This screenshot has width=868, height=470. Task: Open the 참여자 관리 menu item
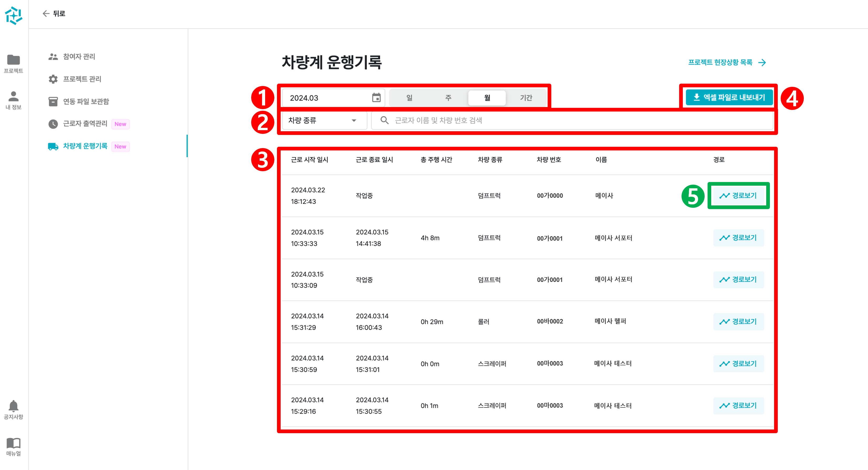click(x=79, y=56)
